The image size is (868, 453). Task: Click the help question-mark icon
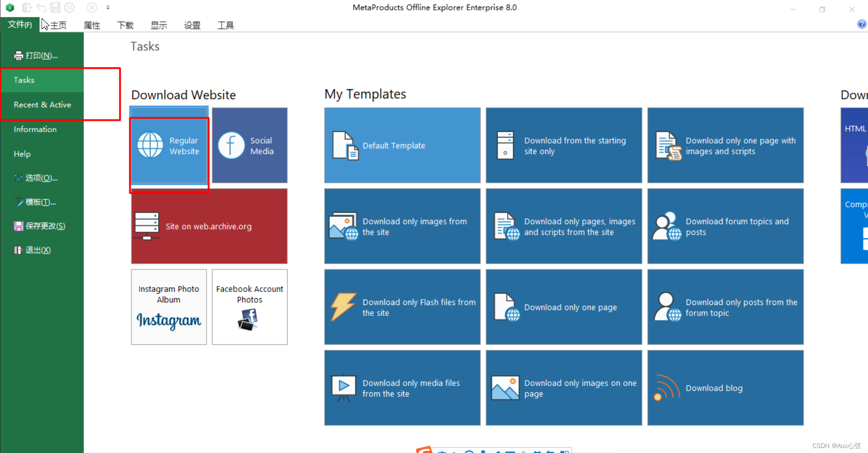[862, 24]
